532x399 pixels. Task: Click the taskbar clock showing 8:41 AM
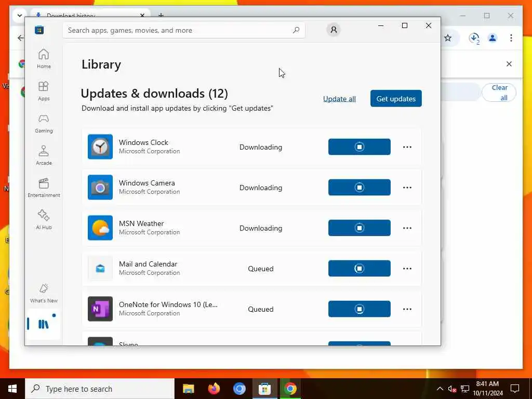pyautogui.click(x=487, y=389)
